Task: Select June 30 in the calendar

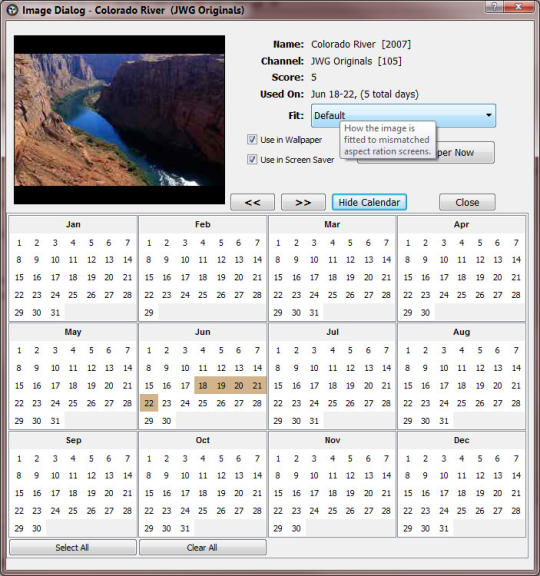Action: [x=167, y=421]
